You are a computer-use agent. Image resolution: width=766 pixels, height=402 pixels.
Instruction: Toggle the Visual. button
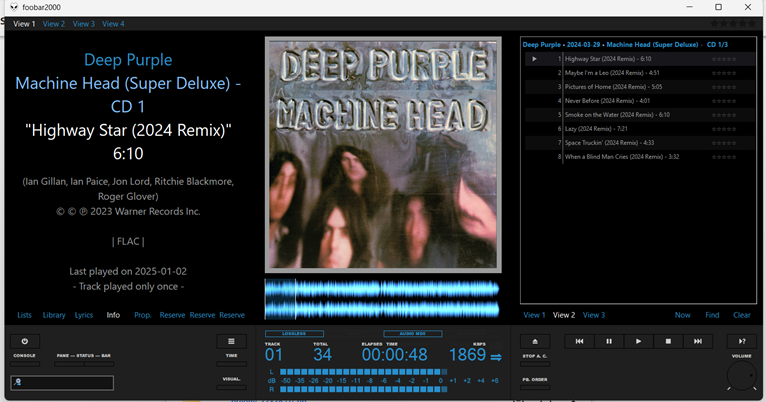coord(231,386)
